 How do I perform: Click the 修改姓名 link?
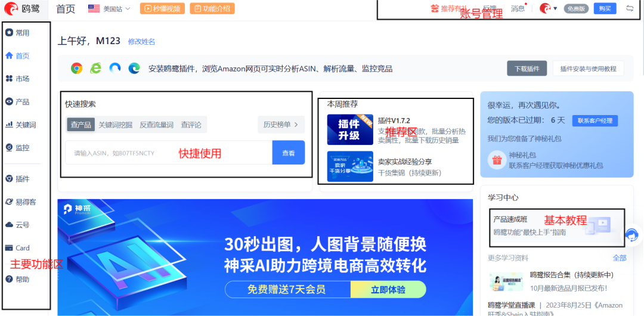coord(142,42)
